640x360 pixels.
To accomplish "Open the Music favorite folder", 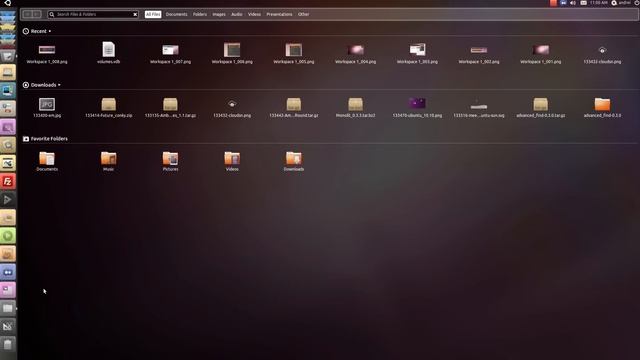I will pos(109,158).
